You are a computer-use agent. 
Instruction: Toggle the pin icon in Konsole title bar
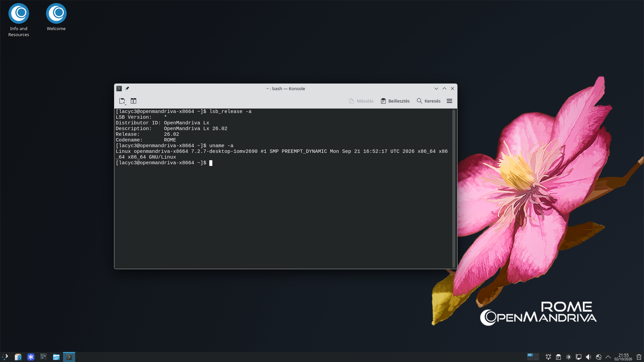click(x=127, y=88)
